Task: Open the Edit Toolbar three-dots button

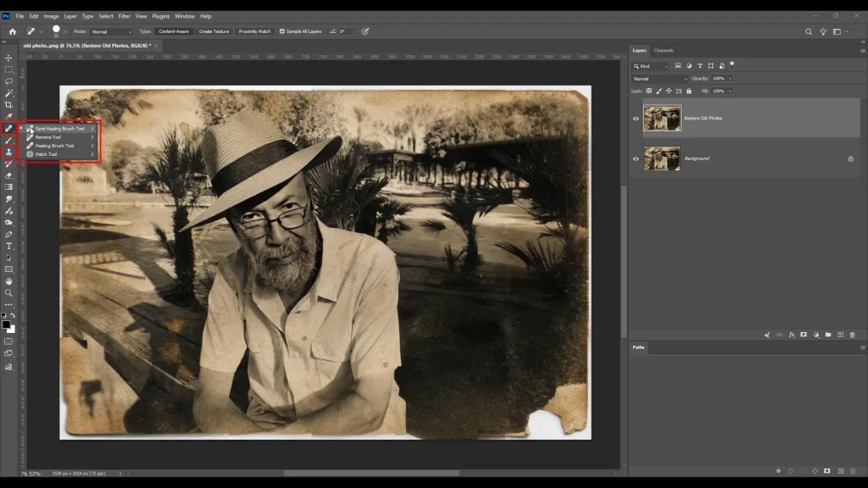Action: [x=8, y=304]
